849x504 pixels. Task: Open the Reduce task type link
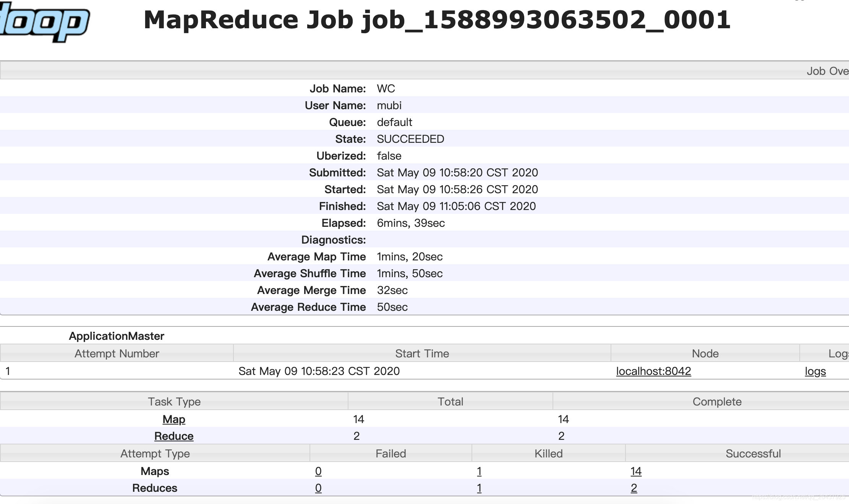tap(174, 436)
